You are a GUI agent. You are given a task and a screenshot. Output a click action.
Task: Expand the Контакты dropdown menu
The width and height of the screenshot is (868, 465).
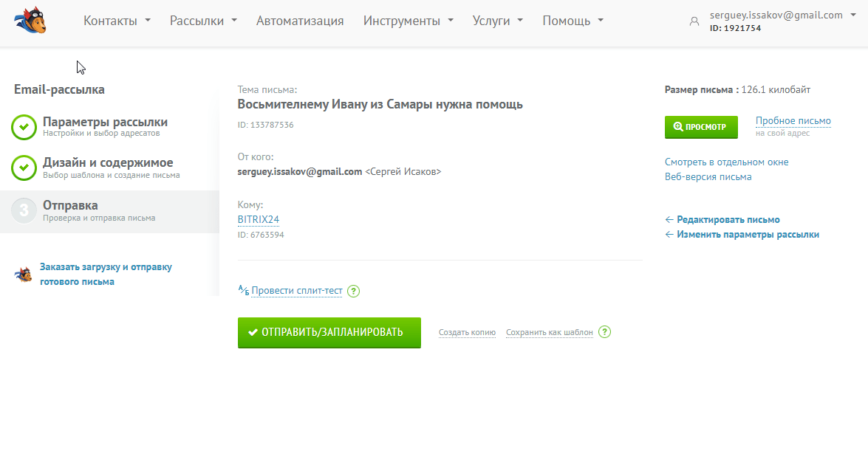coord(117,21)
